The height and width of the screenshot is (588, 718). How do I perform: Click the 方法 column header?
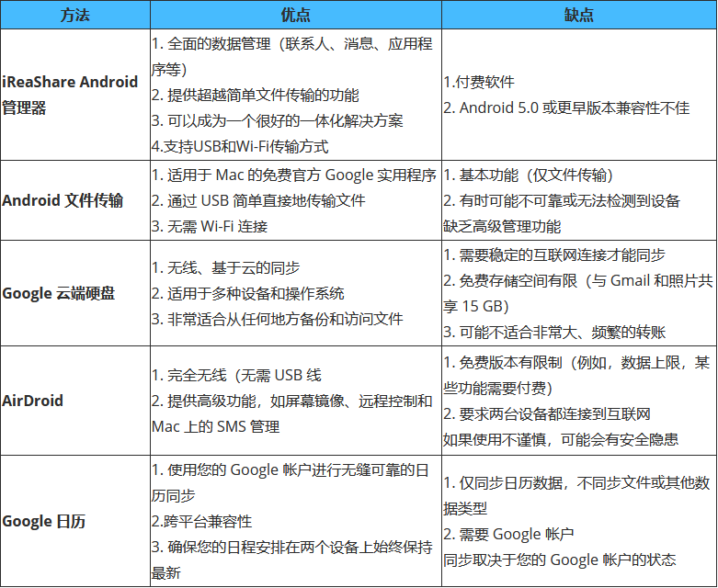75,15
